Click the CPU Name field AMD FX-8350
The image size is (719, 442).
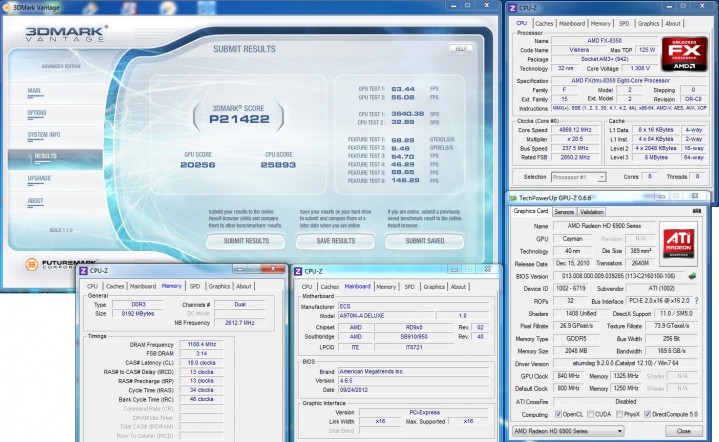point(604,40)
